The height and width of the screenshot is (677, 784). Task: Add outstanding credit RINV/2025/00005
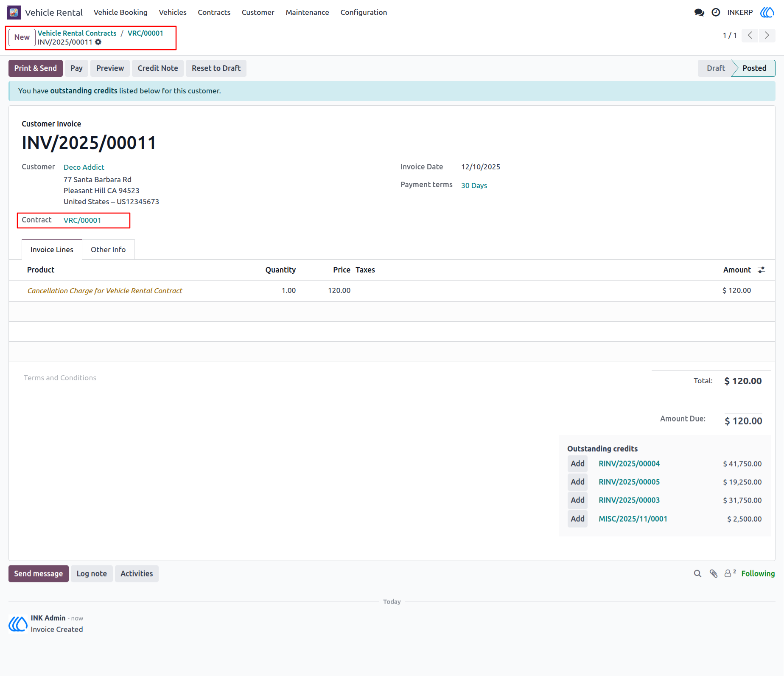pyautogui.click(x=577, y=482)
